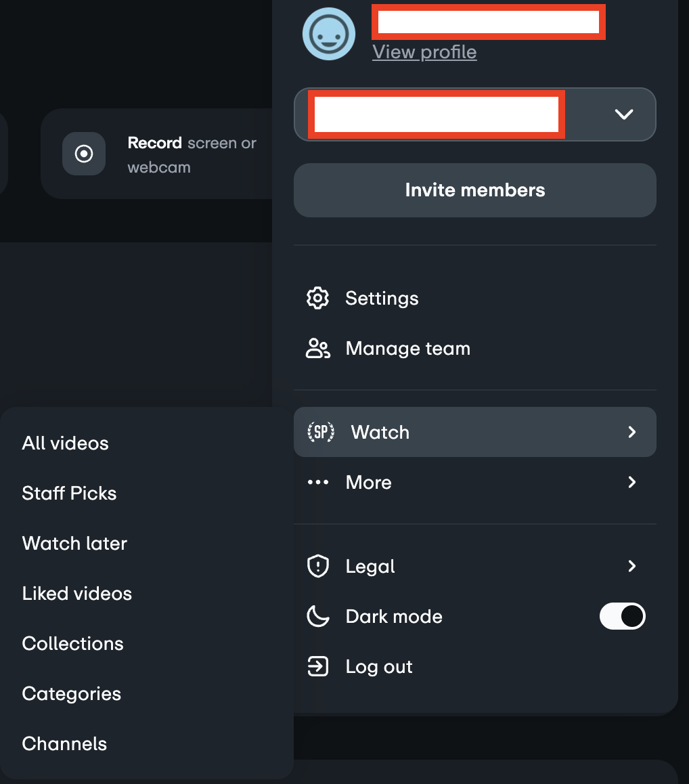Click the Staff Picks SP badge icon
689x784 pixels.
[320, 433]
